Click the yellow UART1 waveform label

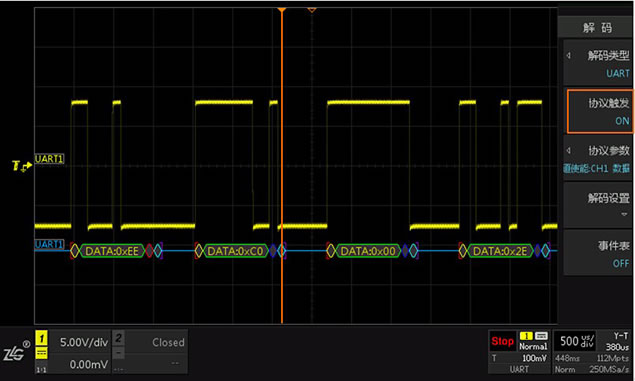[49, 159]
